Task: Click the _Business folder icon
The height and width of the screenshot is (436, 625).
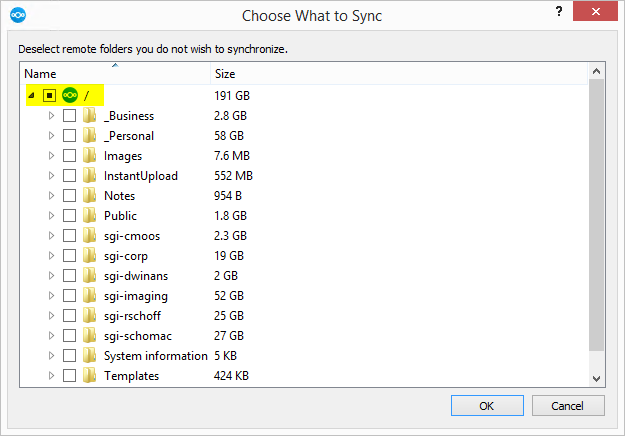Action: 90,116
